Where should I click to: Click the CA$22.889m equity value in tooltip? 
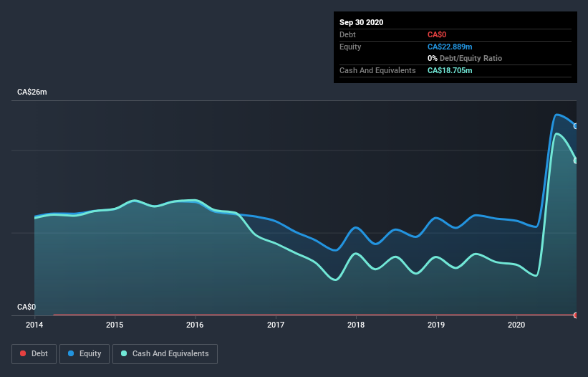coord(450,47)
